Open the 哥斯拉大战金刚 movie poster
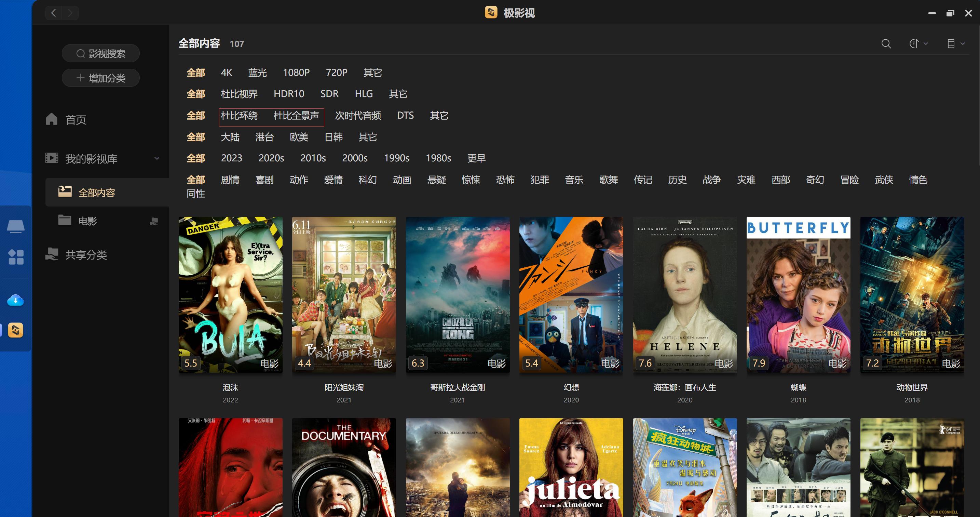The width and height of the screenshot is (980, 517). (x=457, y=294)
